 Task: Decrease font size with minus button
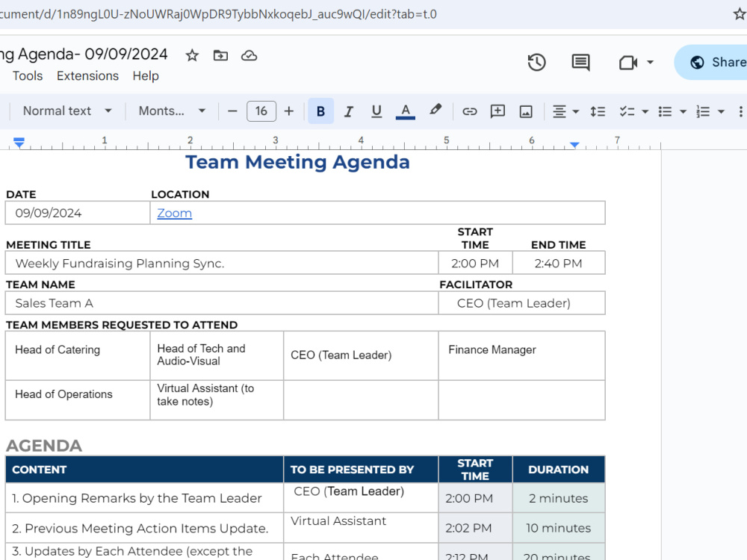(x=232, y=111)
